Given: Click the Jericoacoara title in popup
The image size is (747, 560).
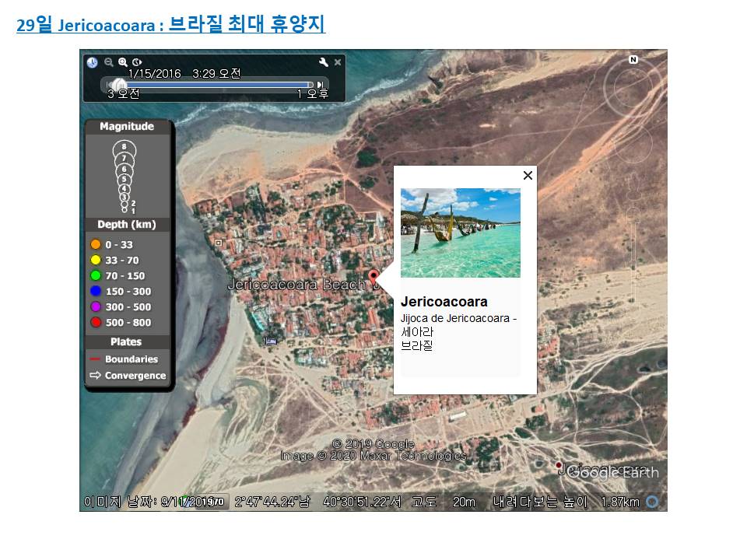Looking at the screenshot, I should tap(444, 302).
